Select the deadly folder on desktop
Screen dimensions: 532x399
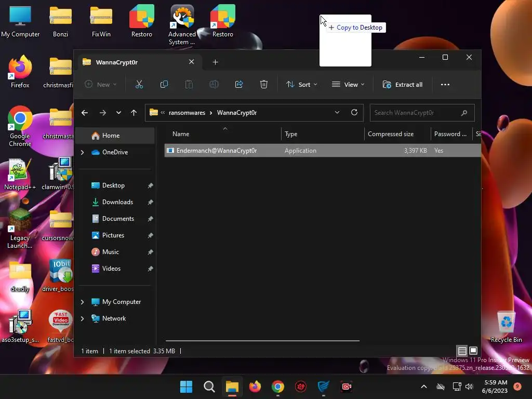pos(20,276)
